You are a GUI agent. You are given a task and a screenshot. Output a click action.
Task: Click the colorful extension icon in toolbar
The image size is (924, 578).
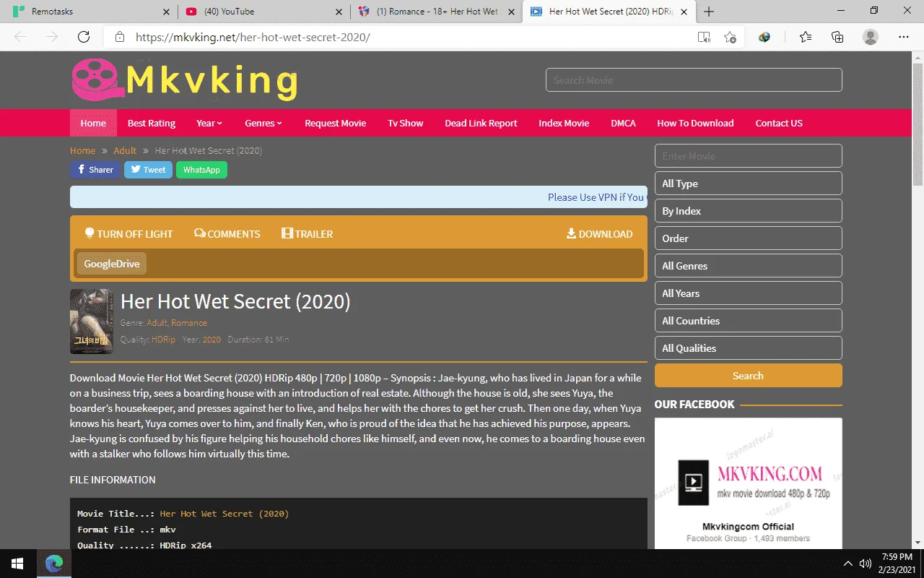(764, 37)
